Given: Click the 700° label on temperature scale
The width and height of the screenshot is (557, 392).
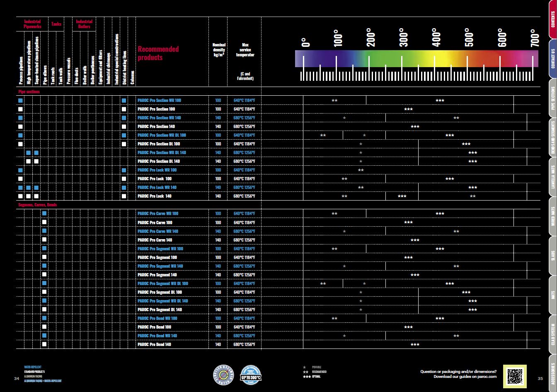Looking at the screenshot, I should pyautogui.click(x=535, y=38).
